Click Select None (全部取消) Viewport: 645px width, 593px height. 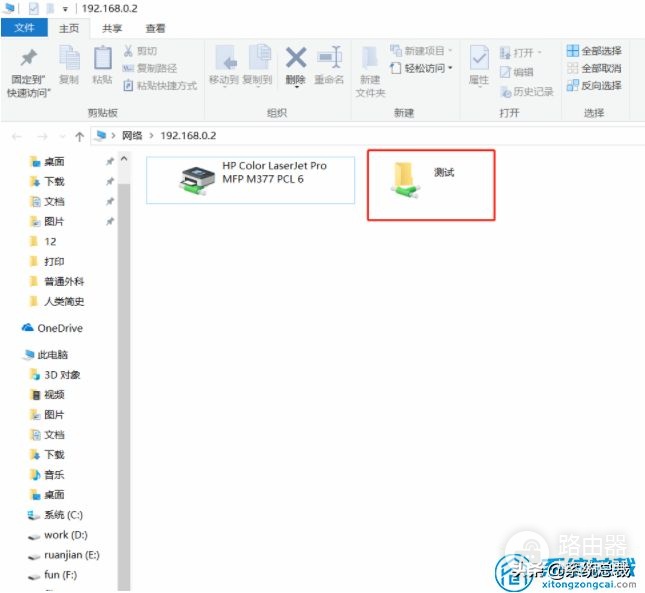click(594, 68)
